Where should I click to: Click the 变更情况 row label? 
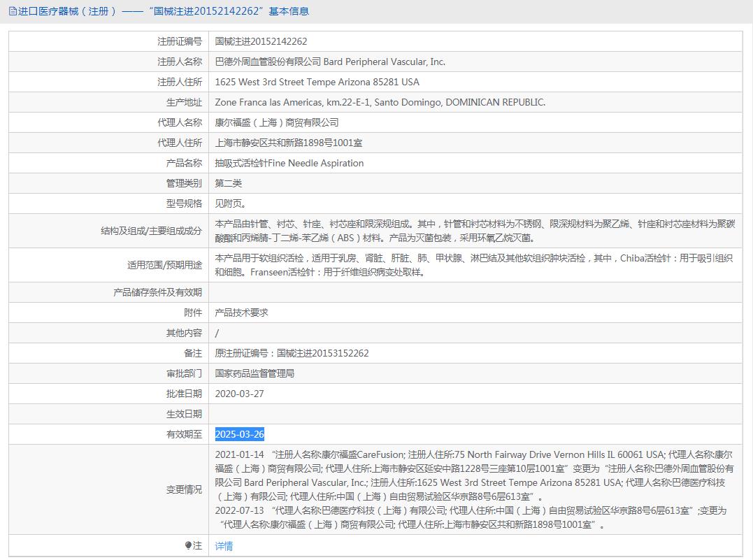click(x=184, y=489)
